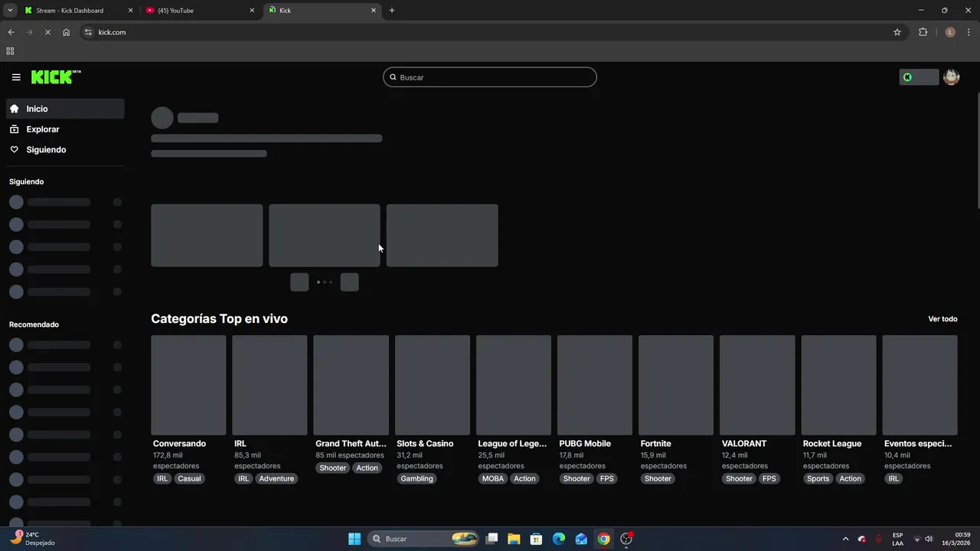
Task: Open the green Kick icon button in header
Action: pos(919,77)
